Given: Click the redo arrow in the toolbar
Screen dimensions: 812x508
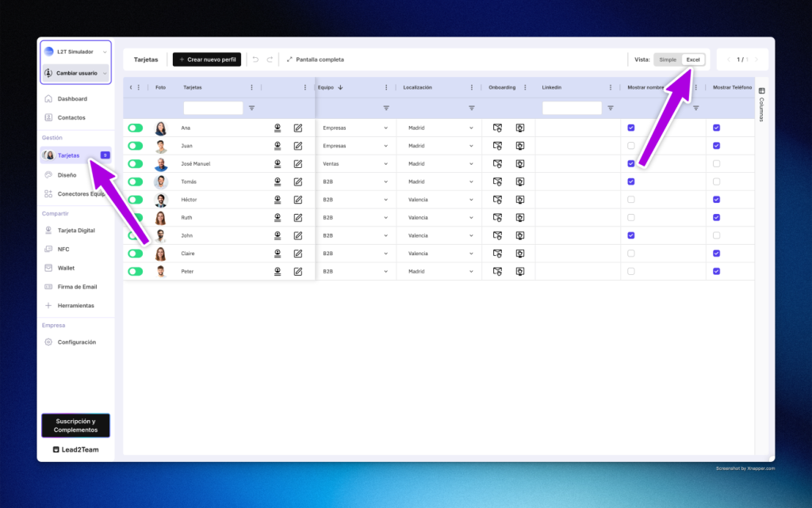Looking at the screenshot, I should click(x=270, y=59).
